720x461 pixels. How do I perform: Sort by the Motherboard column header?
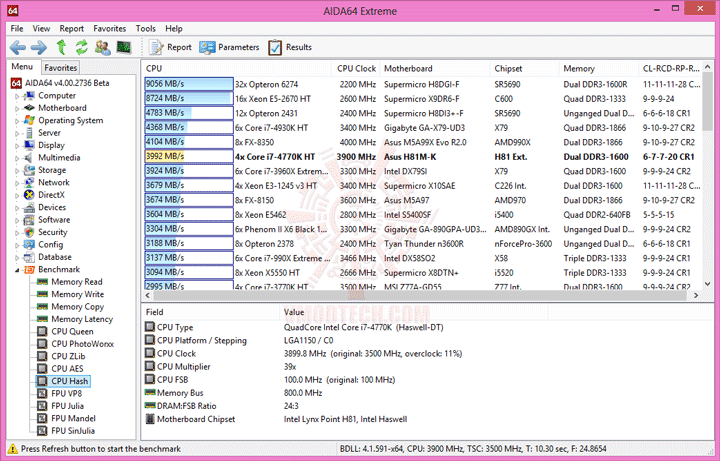click(435, 68)
